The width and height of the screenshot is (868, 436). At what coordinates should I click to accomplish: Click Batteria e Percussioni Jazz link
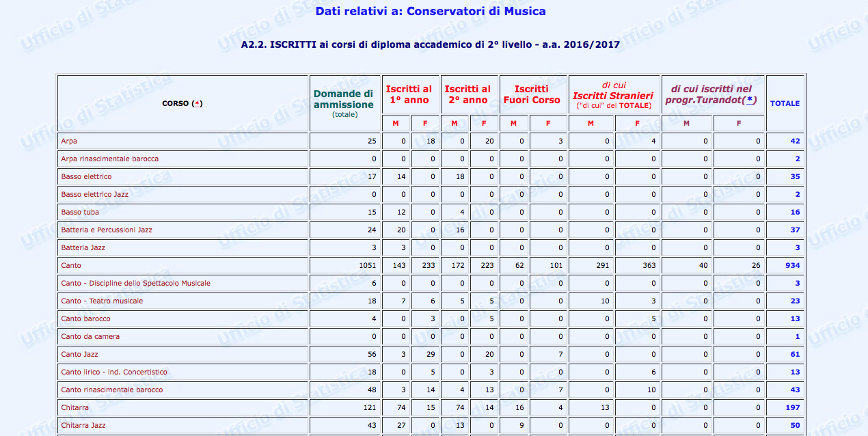pyautogui.click(x=107, y=230)
